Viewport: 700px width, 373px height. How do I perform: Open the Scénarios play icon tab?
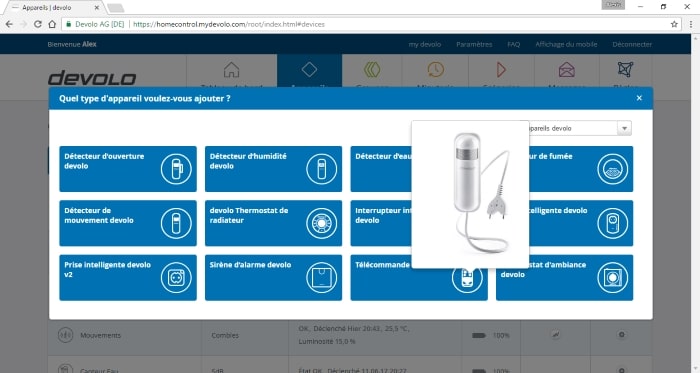[x=501, y=70]
